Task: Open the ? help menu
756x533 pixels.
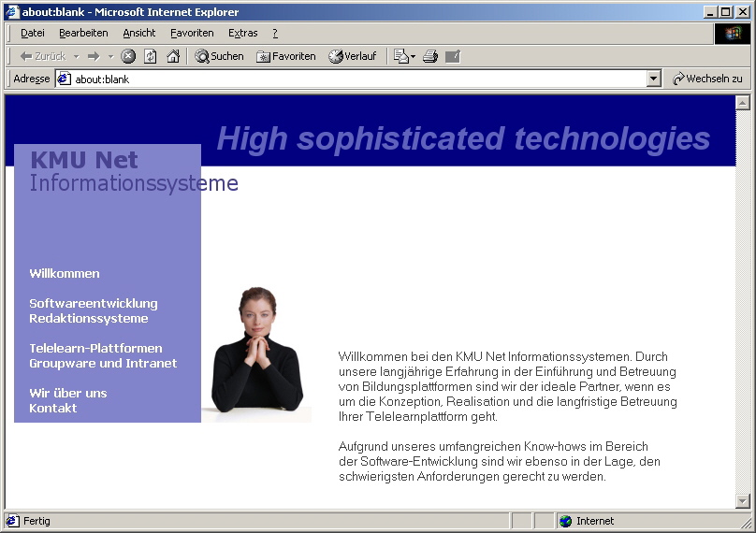Action: pos(275,33)
